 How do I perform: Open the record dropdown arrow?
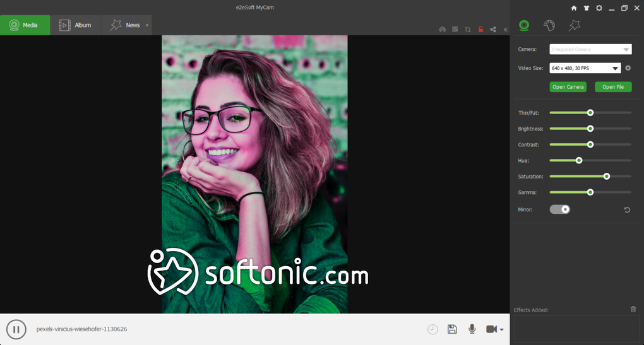pyautogui.click(x=501, y=330)
